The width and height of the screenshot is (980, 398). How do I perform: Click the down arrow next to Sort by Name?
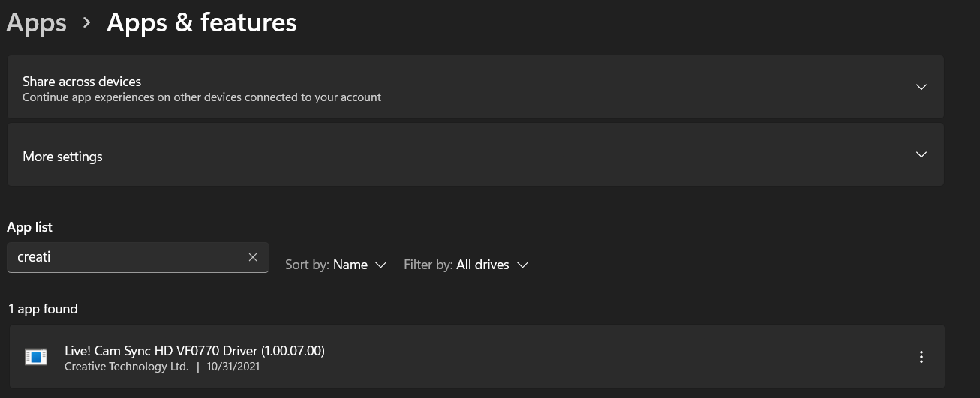pos(380,265)
